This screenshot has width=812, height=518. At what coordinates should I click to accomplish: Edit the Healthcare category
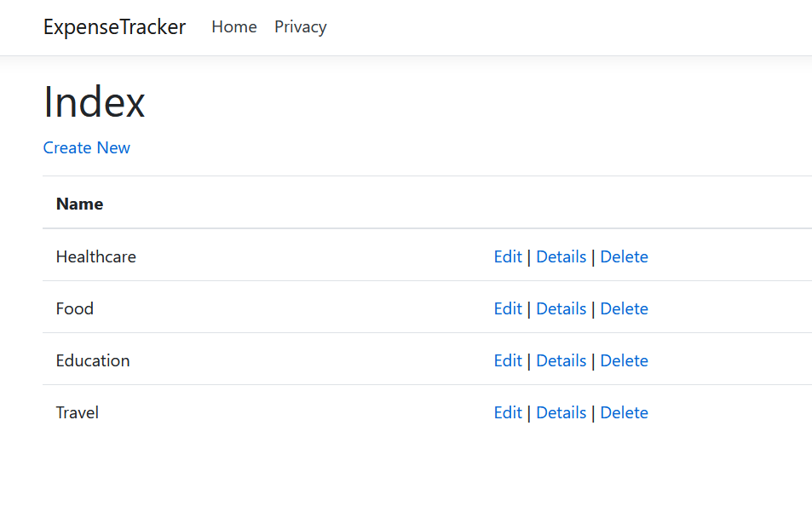coord(508,257)
